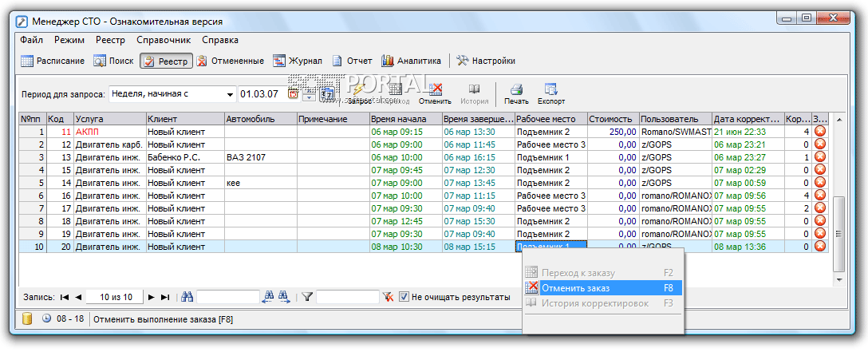Screen dimensions: 868x352
Task: Click the date stepper beside the calendar icon
Action: (x=308, y=94)
